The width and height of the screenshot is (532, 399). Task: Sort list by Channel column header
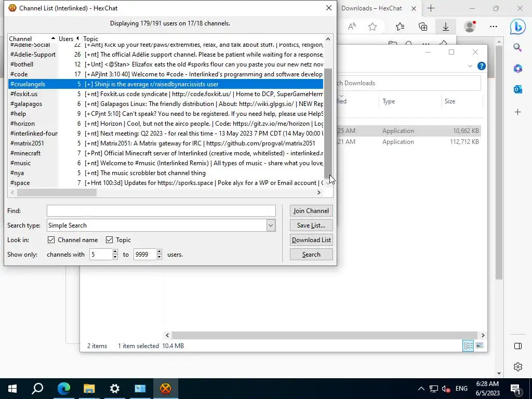(32, 38)
